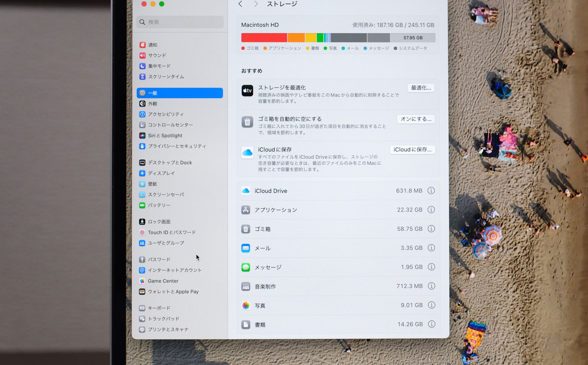Show info for 音楽制作 storage
The height and width of the screenshot is (365, 588).
click(431, 286)
